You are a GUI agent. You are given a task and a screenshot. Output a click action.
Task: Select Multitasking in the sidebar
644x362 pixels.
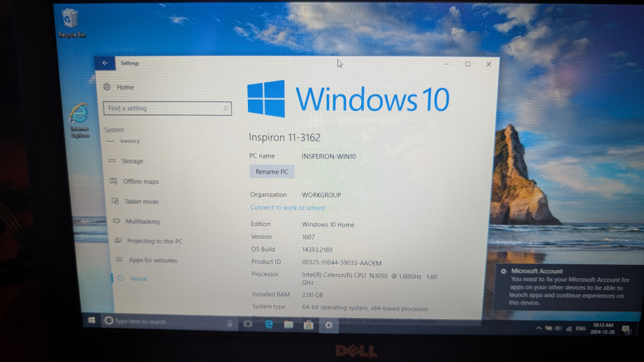[142, 221]
